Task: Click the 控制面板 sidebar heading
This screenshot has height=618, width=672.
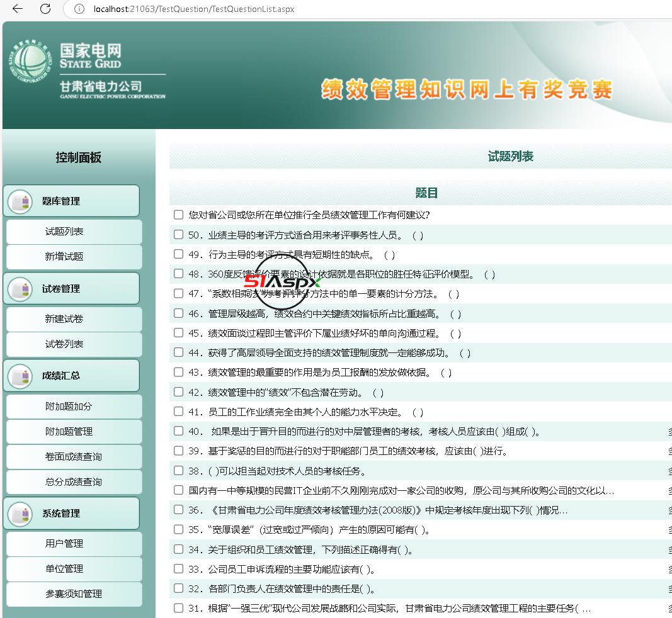Action: [x=79, y=157]
